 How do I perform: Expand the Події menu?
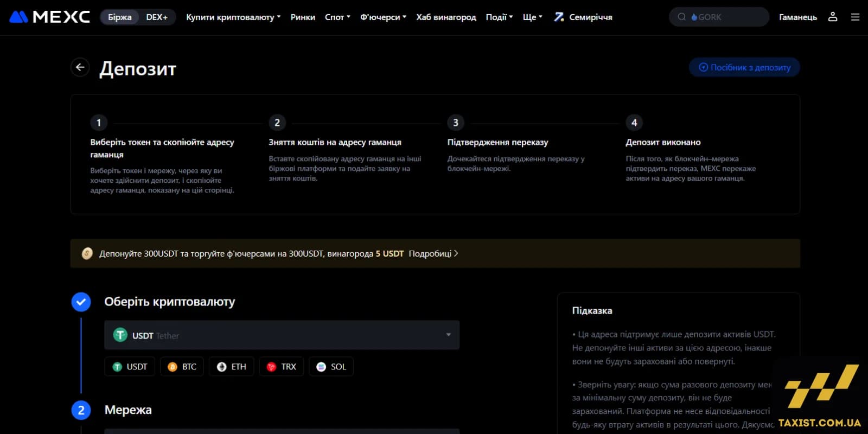[499, 17]
